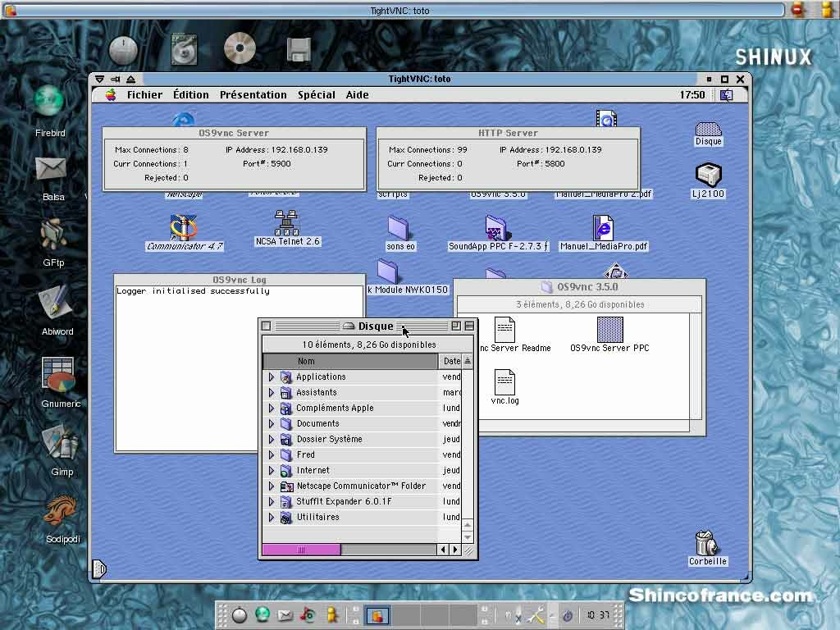Open the Aide menu
The width and height of the screenshot is (840, 630).
pos(357,95)
